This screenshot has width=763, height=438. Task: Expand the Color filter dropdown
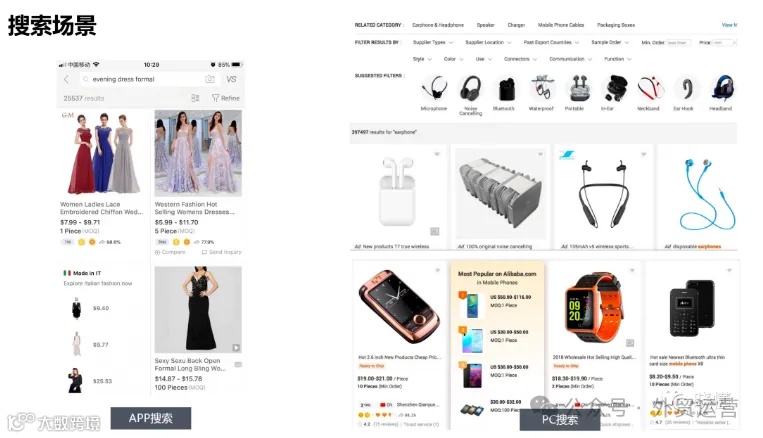pyautogui.click(x=453, y=59)
